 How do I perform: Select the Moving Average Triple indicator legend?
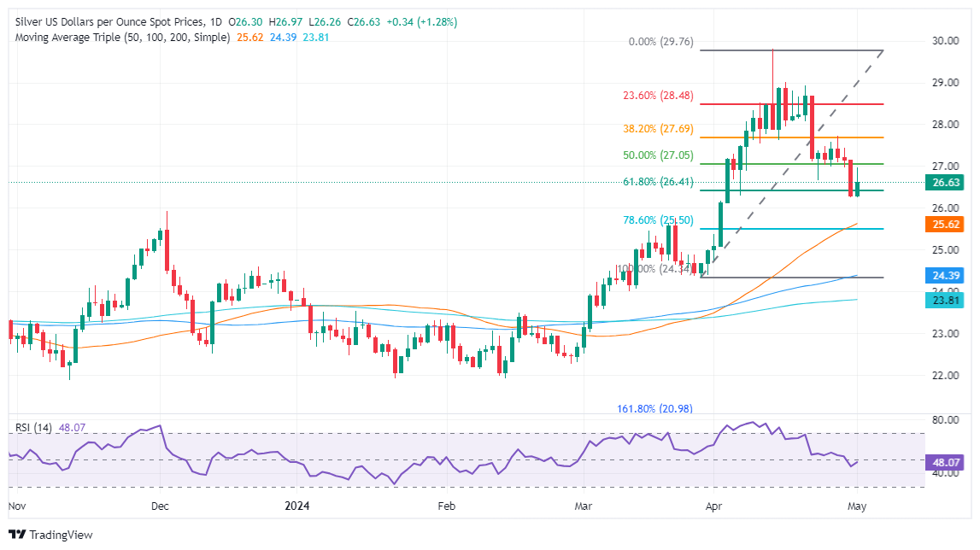(122, 38)
